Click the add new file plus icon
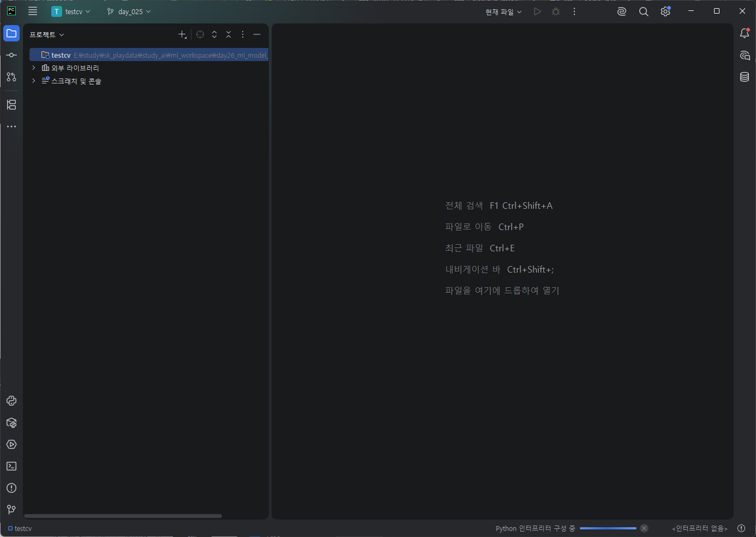The height and width of the screenshot is (537, 756). click(x=182, y=34)
